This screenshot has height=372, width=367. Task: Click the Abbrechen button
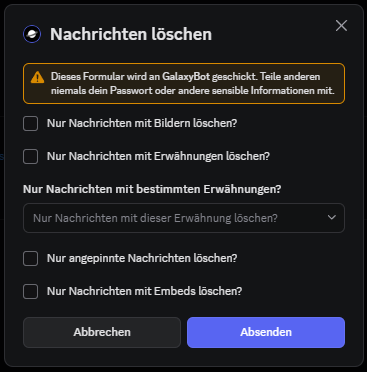102,332
